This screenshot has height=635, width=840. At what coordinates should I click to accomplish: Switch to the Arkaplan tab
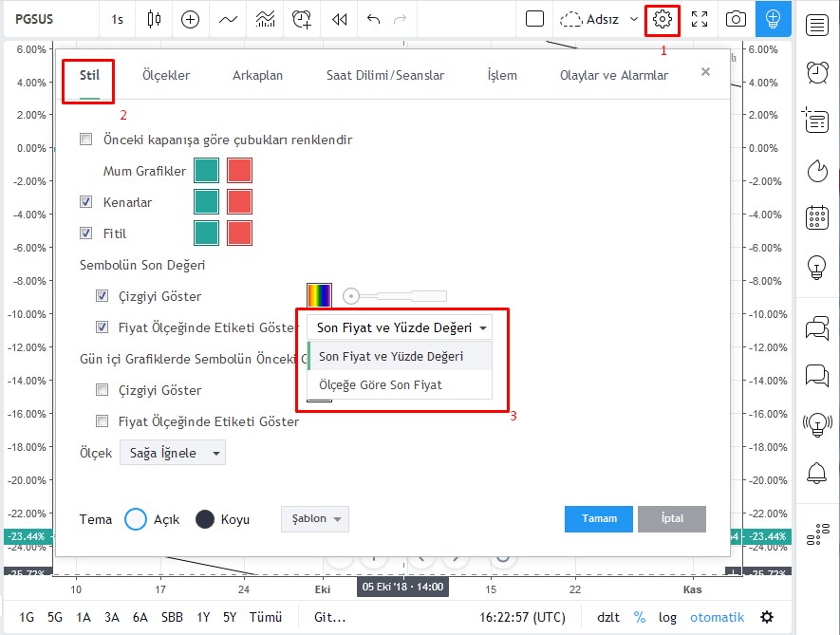(x=257, y=75)
